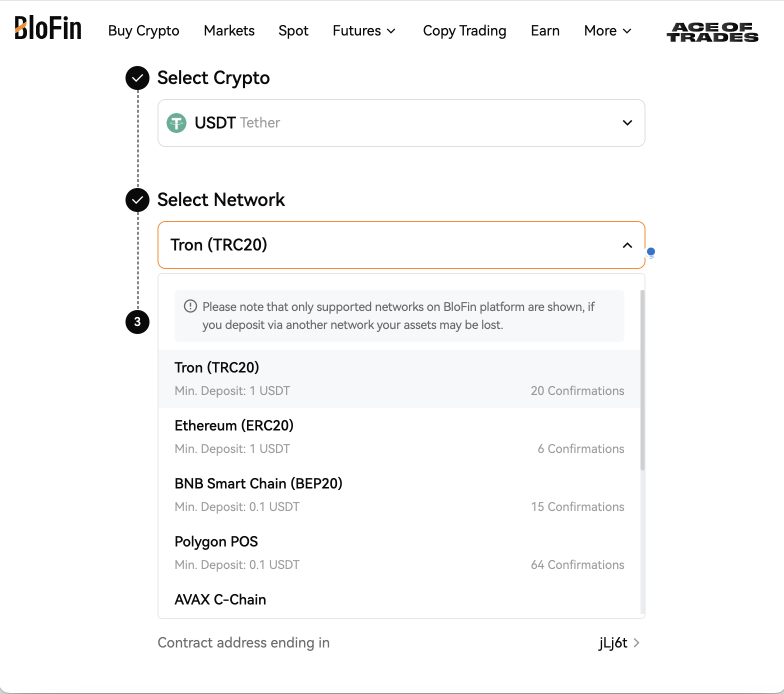
Task: Click 'Contract address ending in' label
Action: tap(243, 643)
